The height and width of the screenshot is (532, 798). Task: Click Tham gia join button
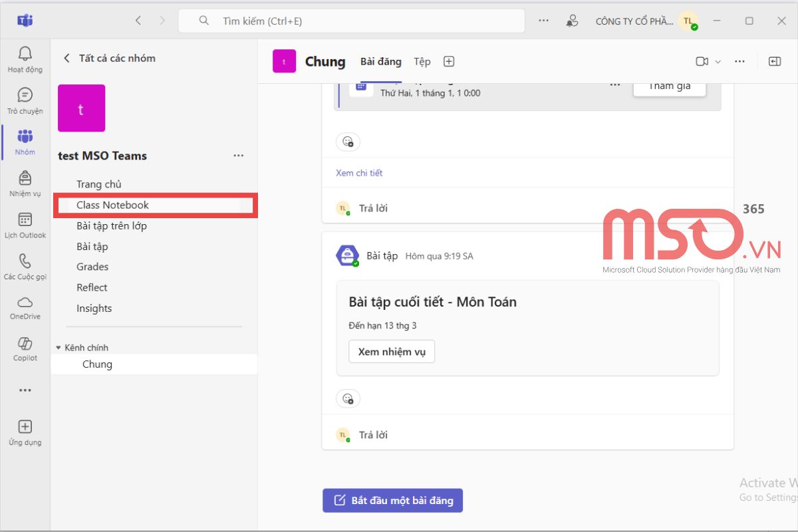pos(669,87)
